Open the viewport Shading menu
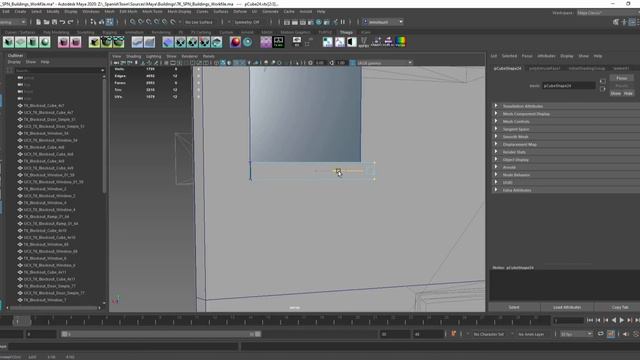Image resolution: width=640 pixels, height=360 pixels. [133, 56]
